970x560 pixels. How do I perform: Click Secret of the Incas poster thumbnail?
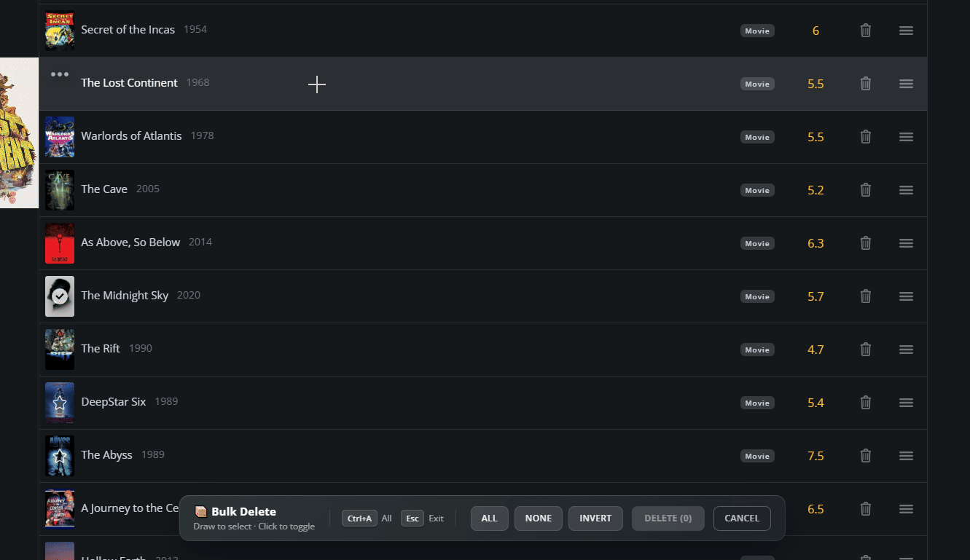60,31
